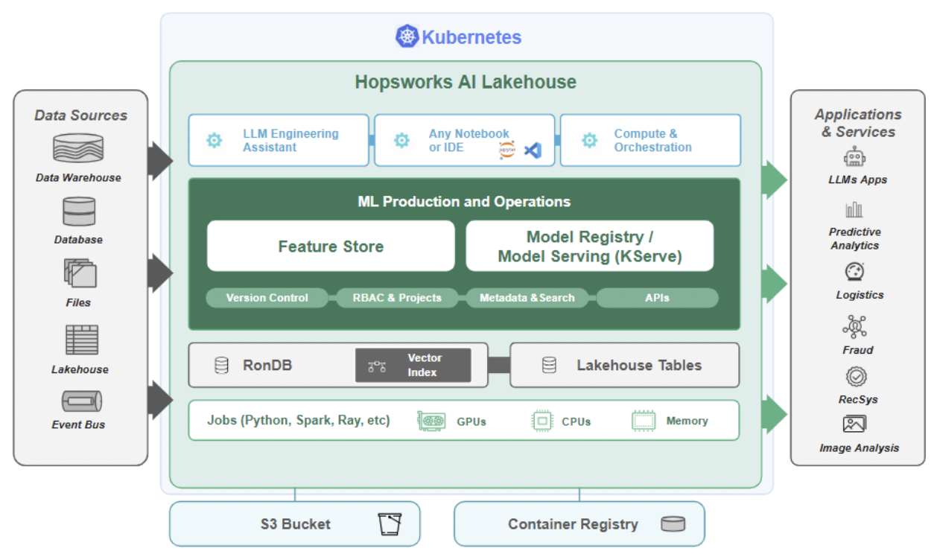Click the Image Analysis picture icon
934x560 pixels.
click(854, 424)
